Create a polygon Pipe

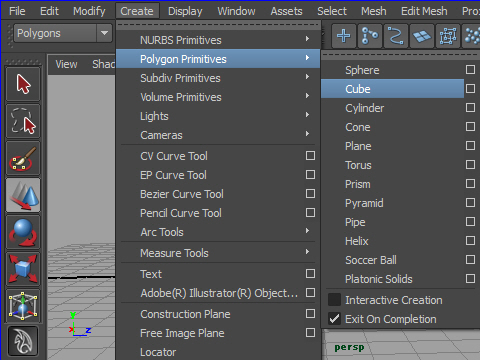(x=392, y=222)
